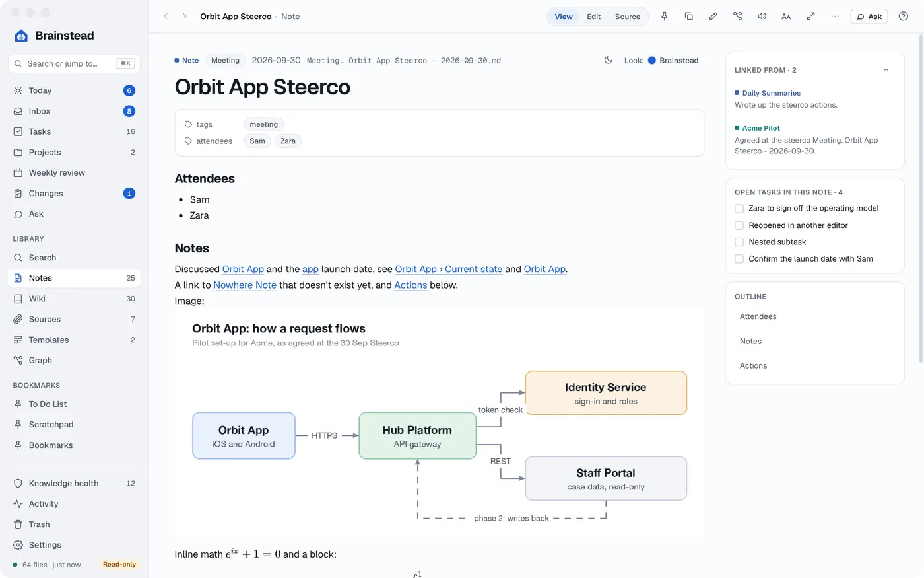Pin this note using the pin icon
The height and width of the screenshot is (578, 924).
(665, 17)
